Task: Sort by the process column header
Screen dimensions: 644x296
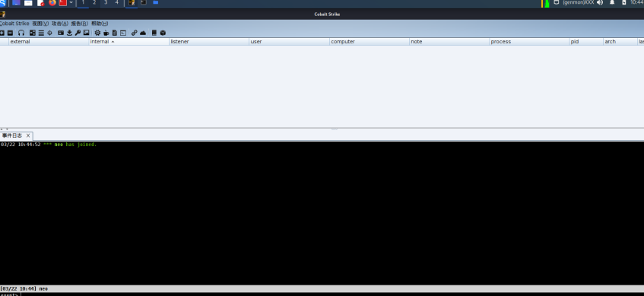Action: 529,42
